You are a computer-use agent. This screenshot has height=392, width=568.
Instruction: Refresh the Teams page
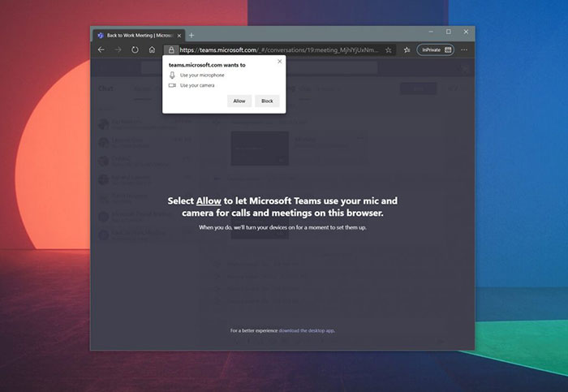pyautogui.click(x=135, y=50)
